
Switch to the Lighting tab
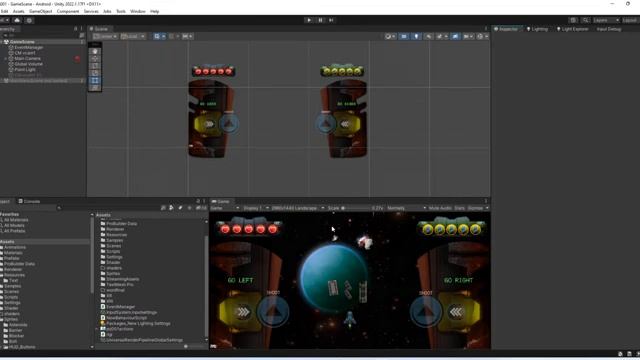537,29
